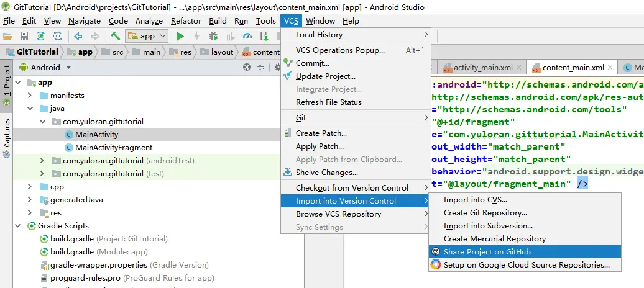Screen dimensions: 644x288
Task: Click the GitHub icon beside Share Project
Action: point(435,251)
